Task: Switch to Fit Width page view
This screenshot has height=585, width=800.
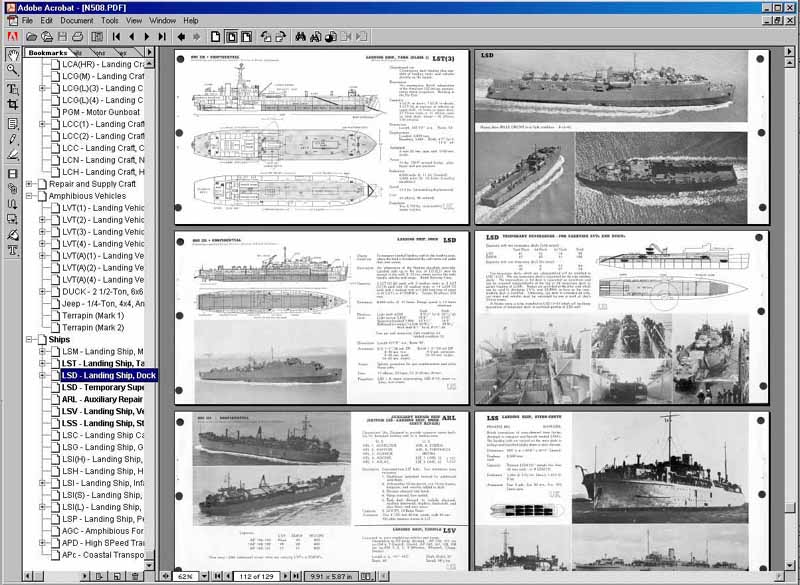Action: [246, 37]
